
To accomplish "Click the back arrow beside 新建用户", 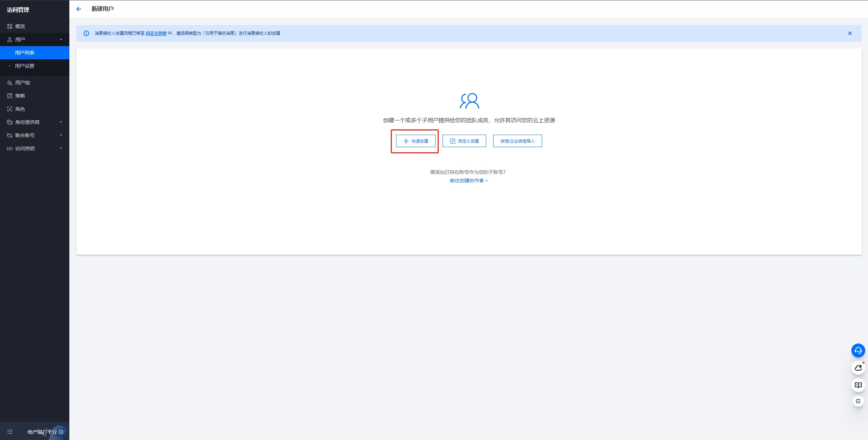I will coord(79,9).
